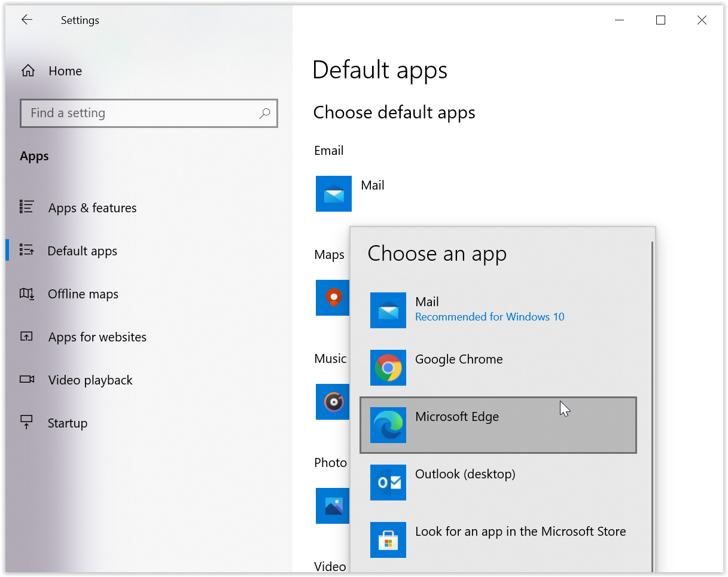Image resolution: width=728 pixels, height=577 pixels.
Task: Click the Microsoft Store bag icon
Action: click(x=388, y=540)
